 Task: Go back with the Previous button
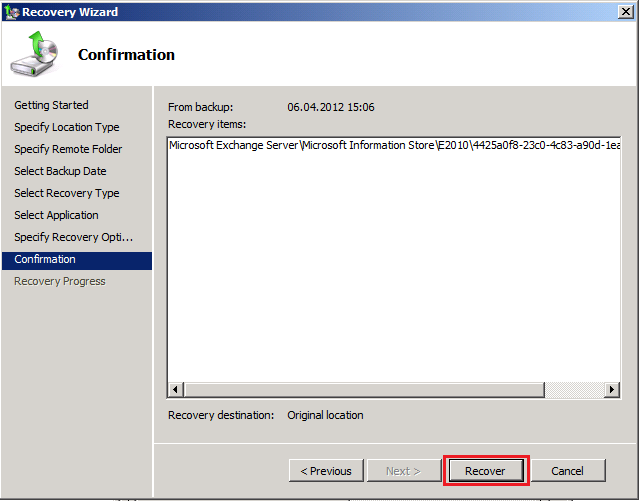(x=326, y=470)
